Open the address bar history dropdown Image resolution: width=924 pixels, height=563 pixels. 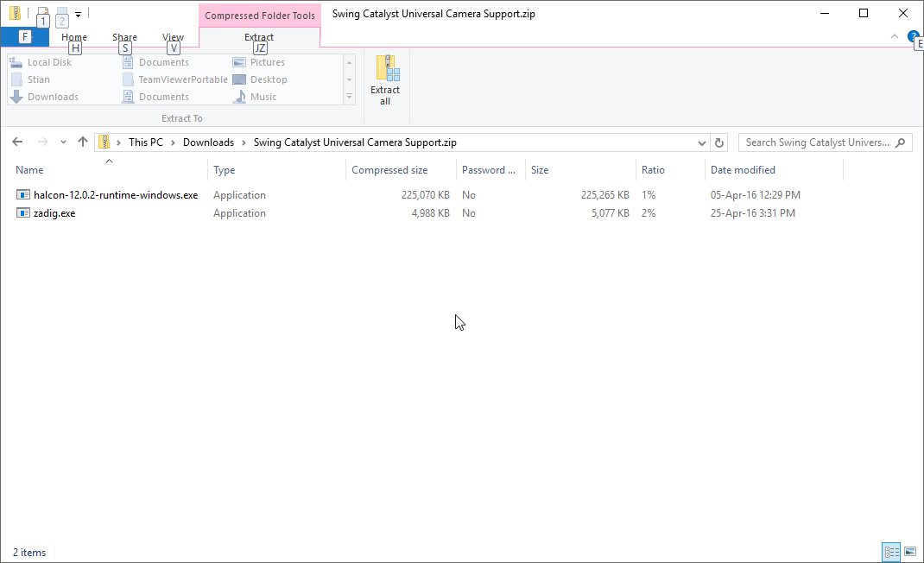(x=701, y=142)
